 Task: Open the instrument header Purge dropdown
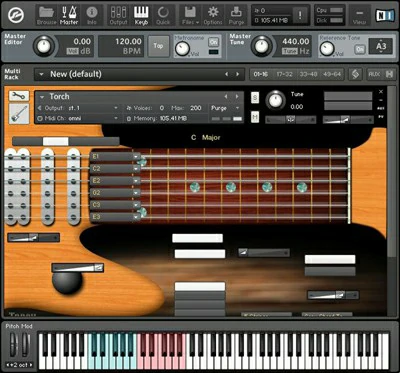click(225, 108)
